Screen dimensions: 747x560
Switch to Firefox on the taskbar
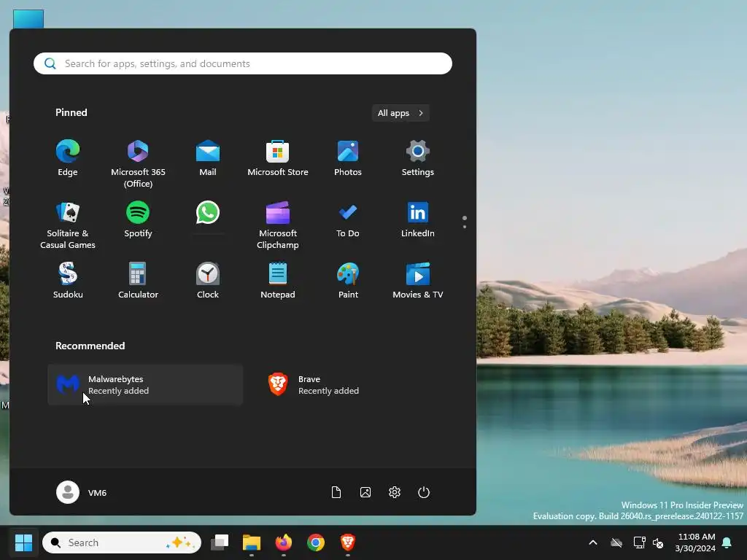284,542
